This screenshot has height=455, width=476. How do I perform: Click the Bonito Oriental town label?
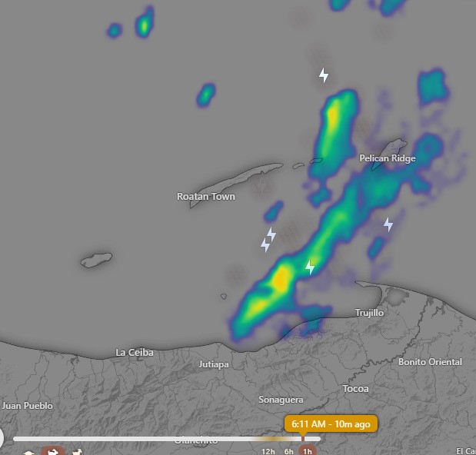pyautogui.click(x=430, y=362)
